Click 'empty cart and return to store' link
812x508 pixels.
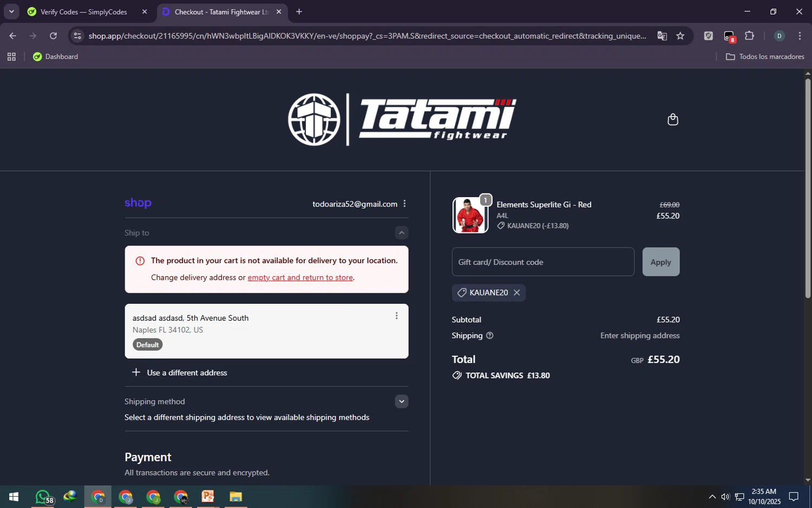(300, 277)
